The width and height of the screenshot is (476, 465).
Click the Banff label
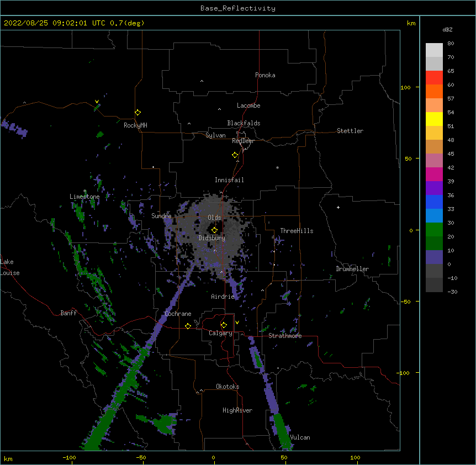pyautogui.click(x=68, y=313)
